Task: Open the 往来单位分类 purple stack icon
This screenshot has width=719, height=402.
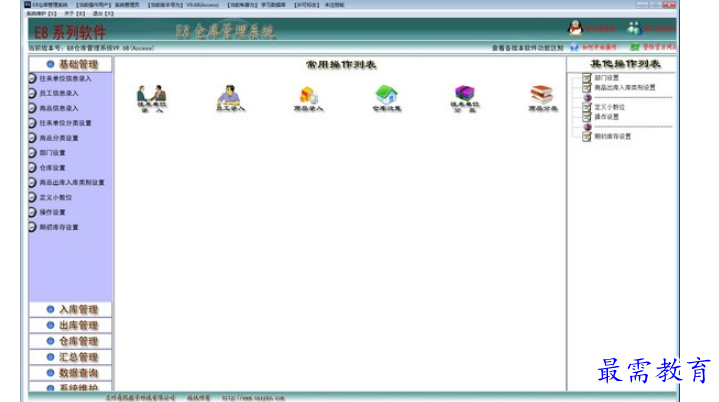Action: coord(465,98)
